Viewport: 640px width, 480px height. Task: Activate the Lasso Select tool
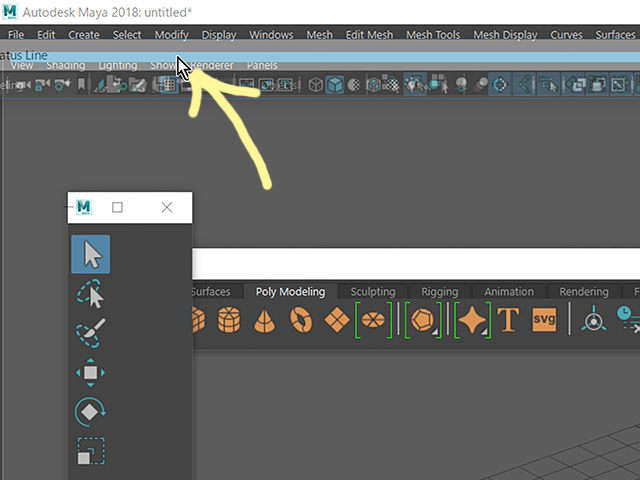click(x=90, y=294)
